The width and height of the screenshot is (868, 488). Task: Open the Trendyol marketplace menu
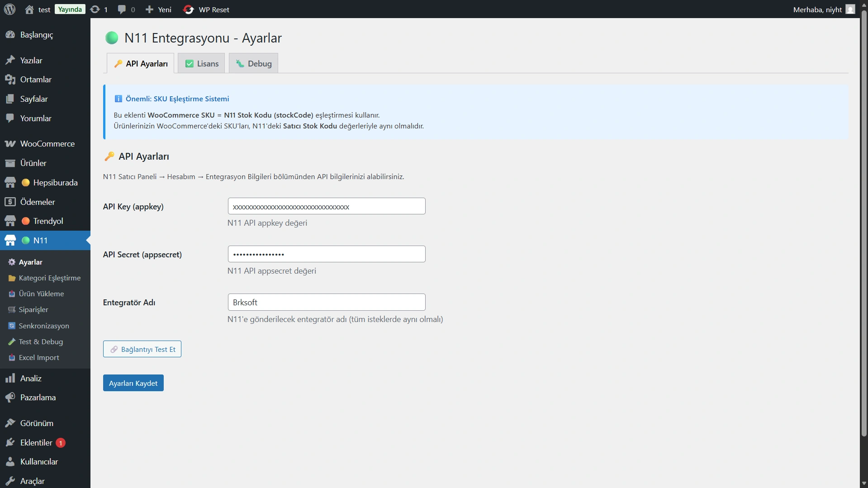point(48,221)
